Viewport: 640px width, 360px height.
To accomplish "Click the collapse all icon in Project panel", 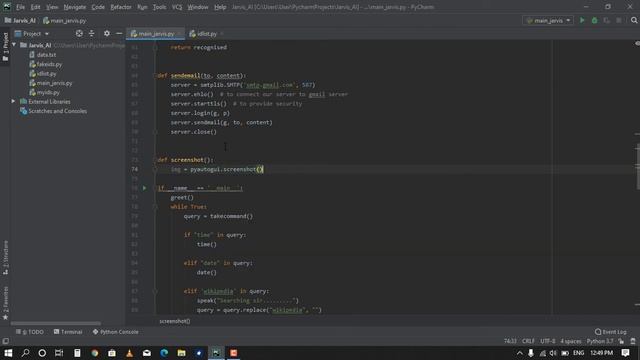I will [x=91, y=33].
